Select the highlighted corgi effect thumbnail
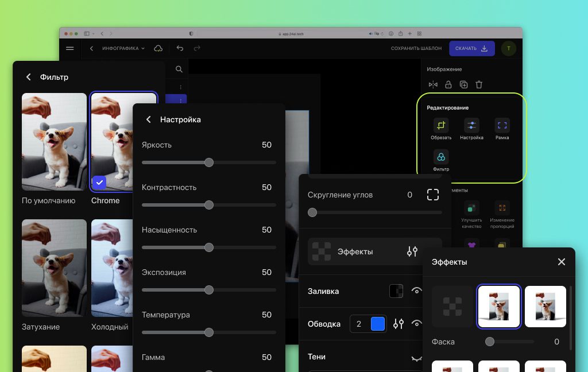This screenshot has width=588, height=372. click(x=499, y=307)
